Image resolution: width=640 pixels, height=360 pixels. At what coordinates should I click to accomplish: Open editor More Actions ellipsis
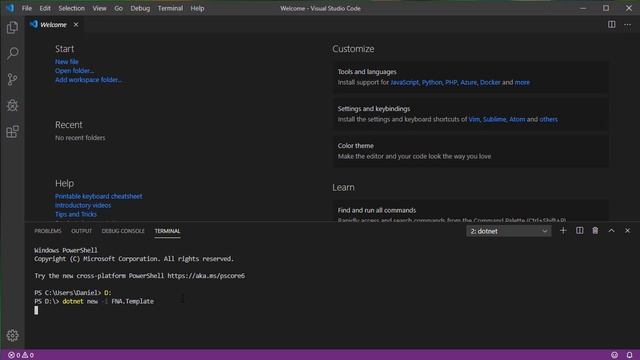click(627, 24)
